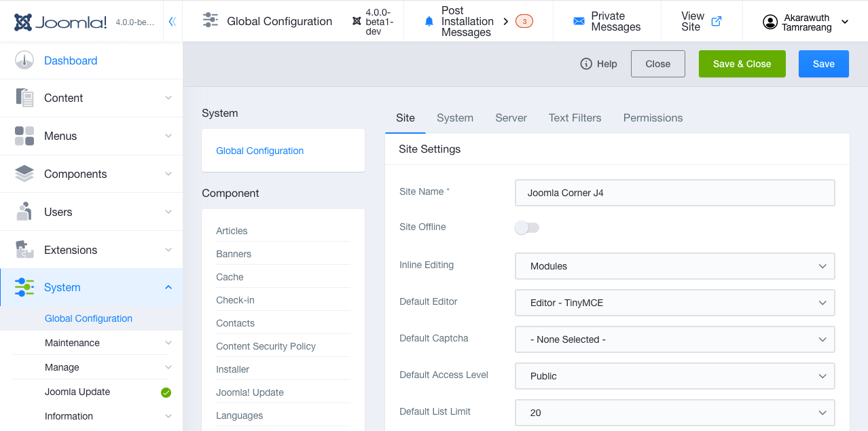Click the Private Messages envelope icon
The height and width of the screenshot is (431, 868).
579,21
